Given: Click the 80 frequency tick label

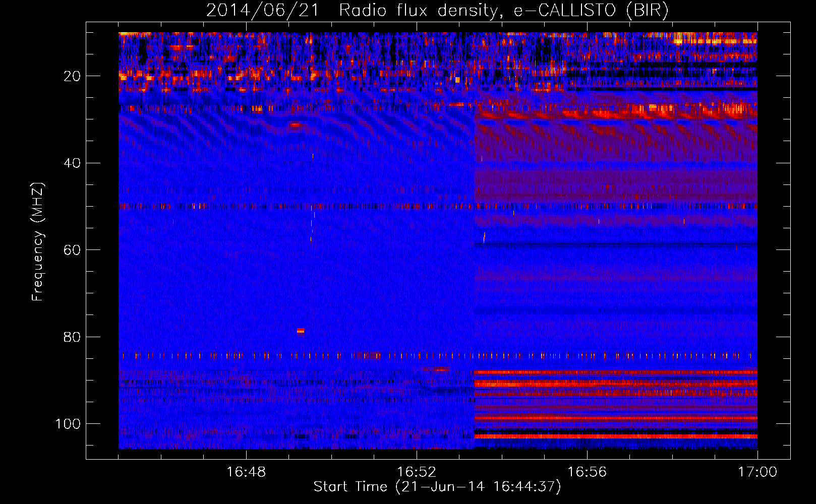Looking at the screenshot, I should coord(72,337).
